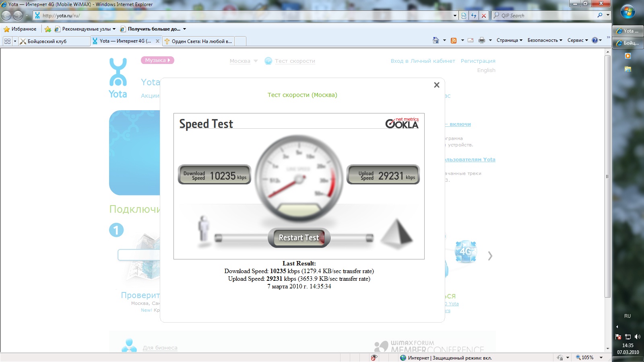Click the volume speaker tray icon
This screenshot has width=644, height=362.
[x=637, y=337]
